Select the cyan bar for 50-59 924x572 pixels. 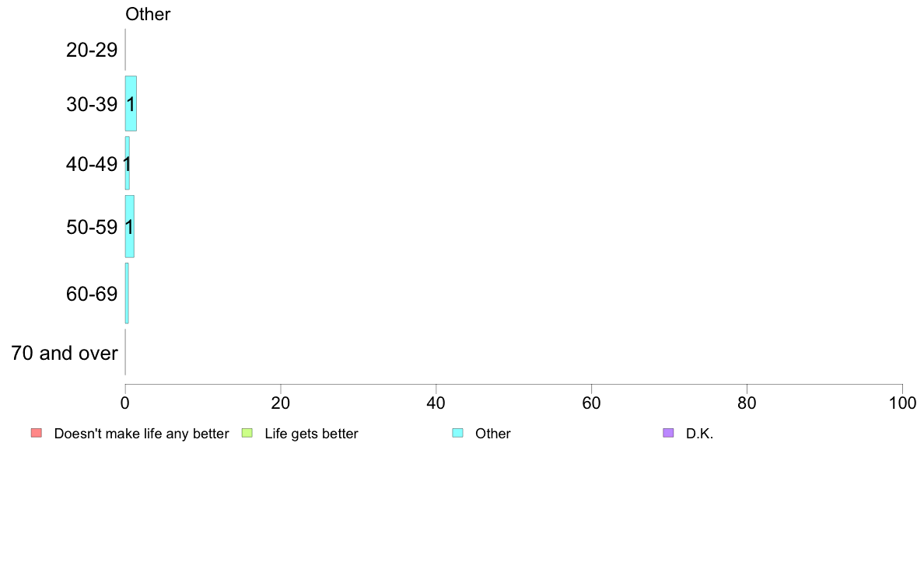point(130,226)
